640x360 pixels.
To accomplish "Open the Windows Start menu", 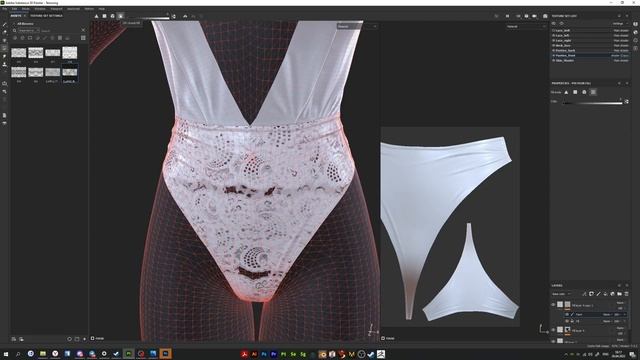I will click(6, 354).
